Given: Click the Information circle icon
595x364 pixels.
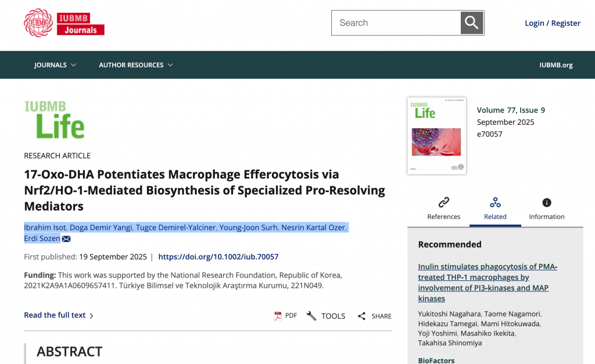Looking at the screenshot, I should [546, 203].
